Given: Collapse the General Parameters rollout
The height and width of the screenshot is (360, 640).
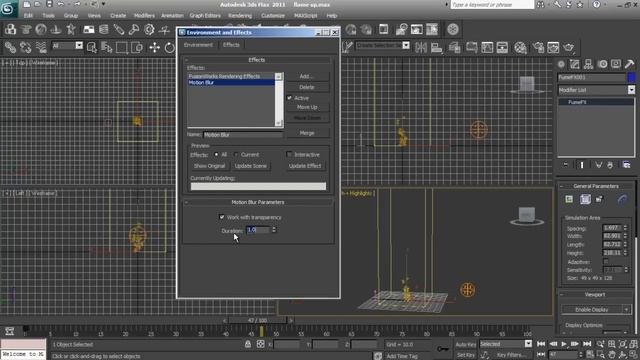Looking at the screenshot, I should click(596, 186).
